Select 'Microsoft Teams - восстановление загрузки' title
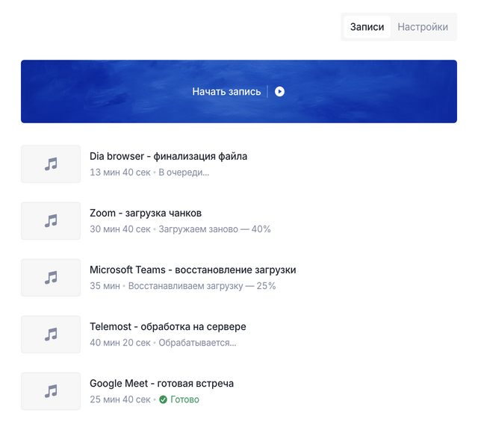478x448 pixels. (193, 270)
